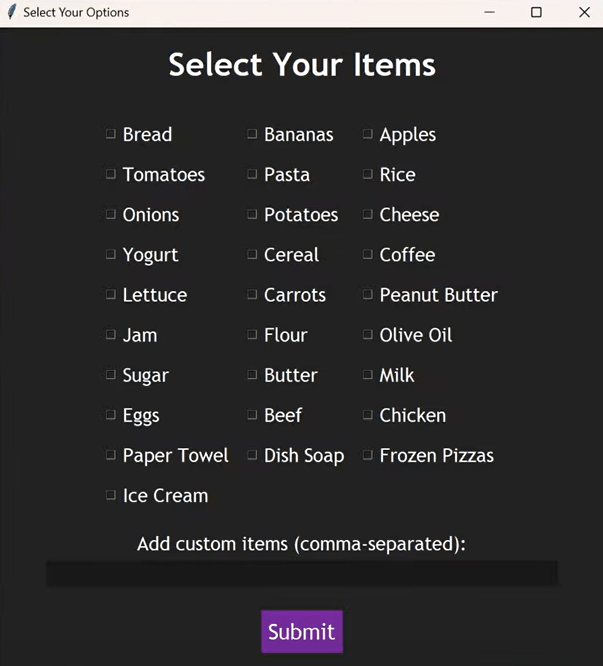Screen dimensions: 603x666
Task: Select the Coffee checkbox
Action: pyautogui.click(x=368, y=254)
